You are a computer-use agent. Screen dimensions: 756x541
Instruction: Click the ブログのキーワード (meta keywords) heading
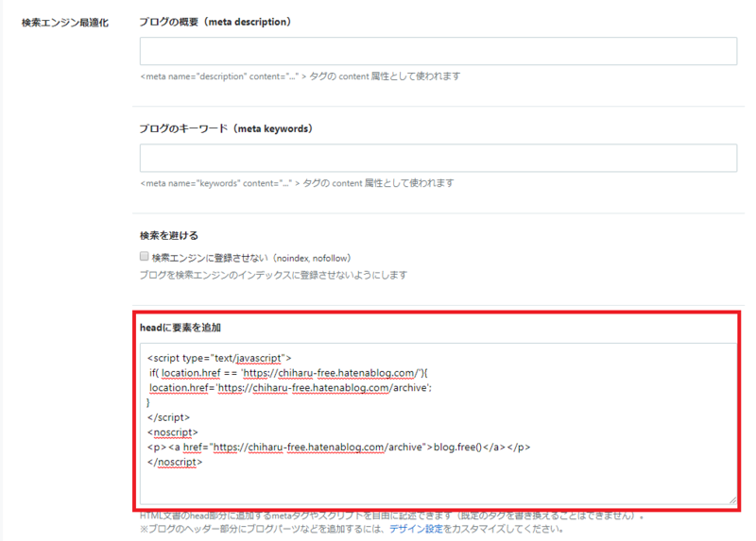(x=226, y=128)
